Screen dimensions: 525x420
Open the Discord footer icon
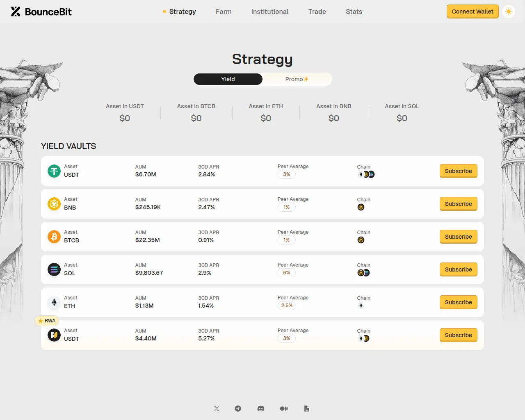click(x=261, y=409)
